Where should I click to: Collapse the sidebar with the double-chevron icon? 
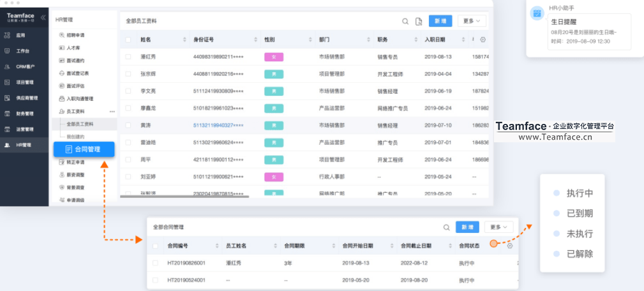click(43, 17)
